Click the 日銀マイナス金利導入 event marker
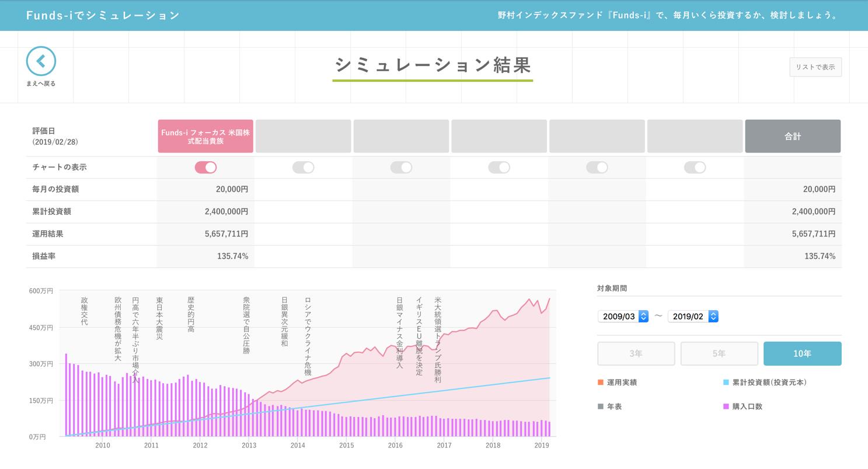Viewport: 868px width, 469px height. (400, 333)
